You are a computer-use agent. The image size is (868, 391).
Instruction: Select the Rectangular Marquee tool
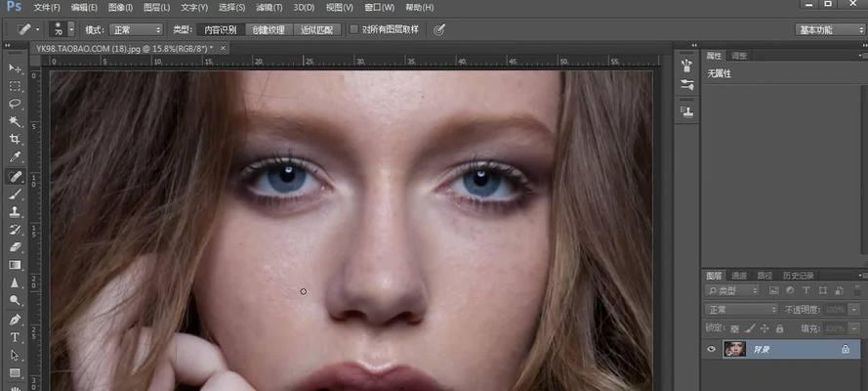click(15, 86)
